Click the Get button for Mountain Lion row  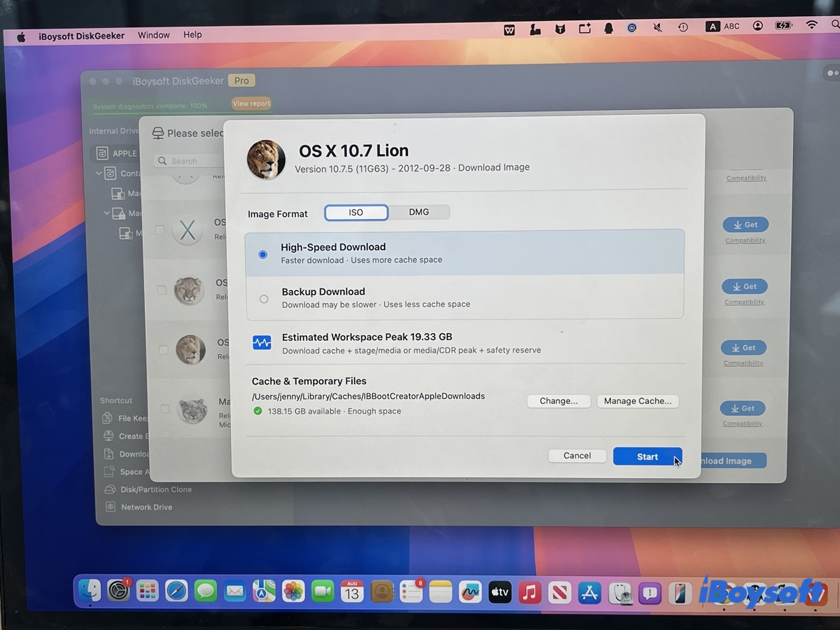pos(744,286)
